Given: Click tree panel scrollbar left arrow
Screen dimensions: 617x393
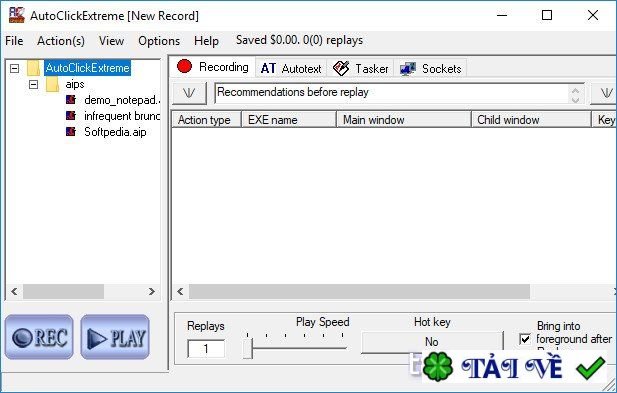Looking at the screenshot, I should point(14,292).
